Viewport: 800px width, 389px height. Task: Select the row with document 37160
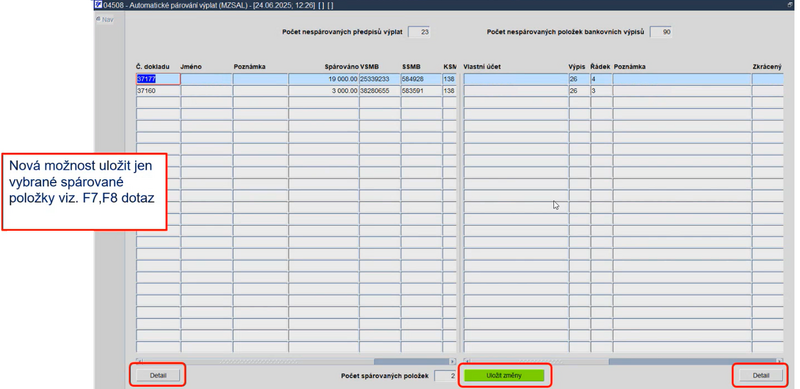[296, 91]
